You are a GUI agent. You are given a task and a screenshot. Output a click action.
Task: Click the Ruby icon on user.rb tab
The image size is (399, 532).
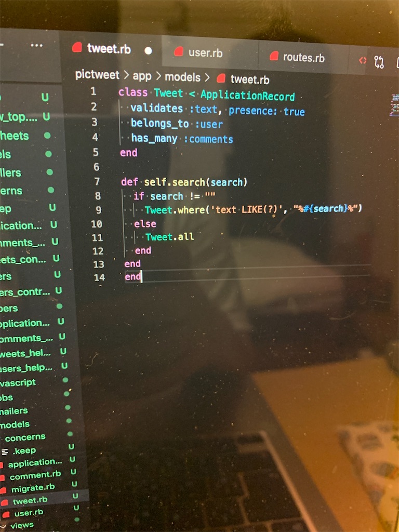click(x=179, y=51)
